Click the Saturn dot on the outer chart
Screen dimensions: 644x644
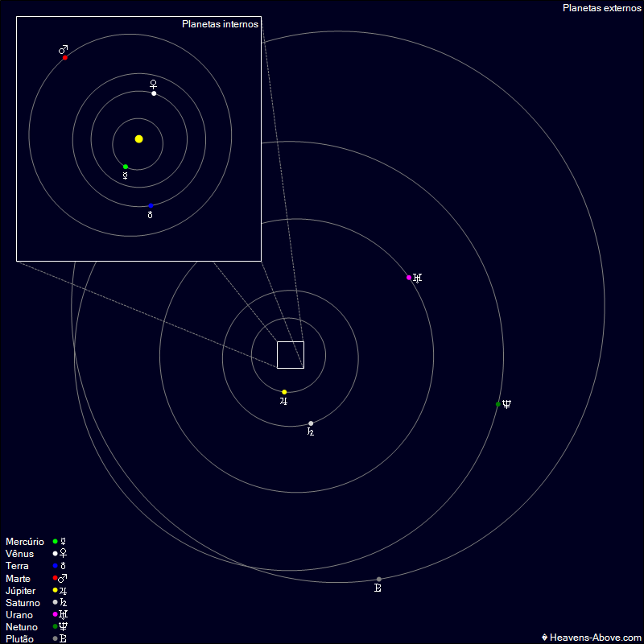click(311, 423)
